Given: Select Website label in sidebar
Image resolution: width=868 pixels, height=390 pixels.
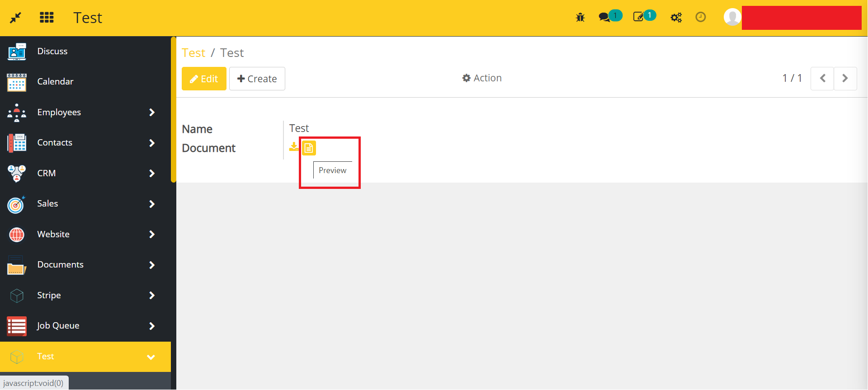Looking at the screenshot, I should (53, 235).
